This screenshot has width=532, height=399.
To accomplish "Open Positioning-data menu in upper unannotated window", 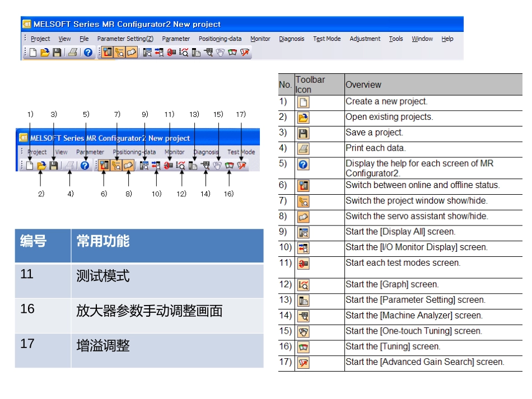I will (220, 39).
